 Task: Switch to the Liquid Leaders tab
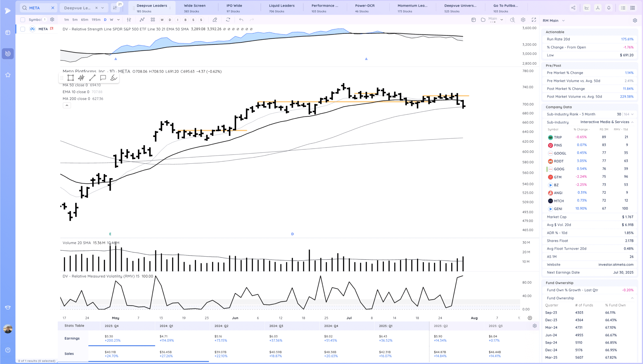[282, 8]
